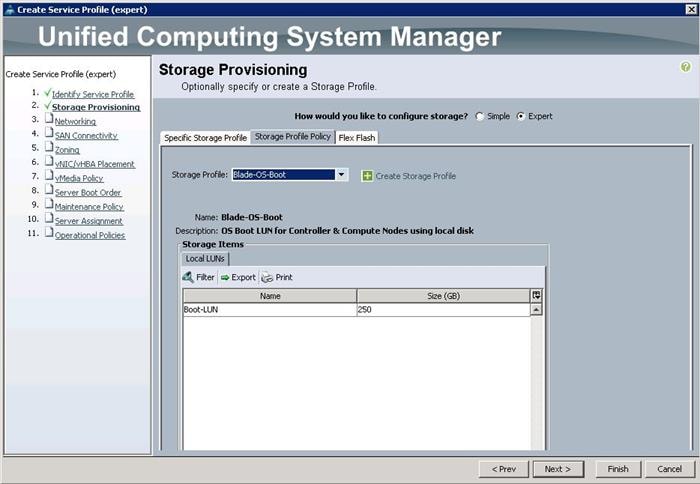
Task: Go to Identify Service Profile step
Action: (x=93, y=94)
